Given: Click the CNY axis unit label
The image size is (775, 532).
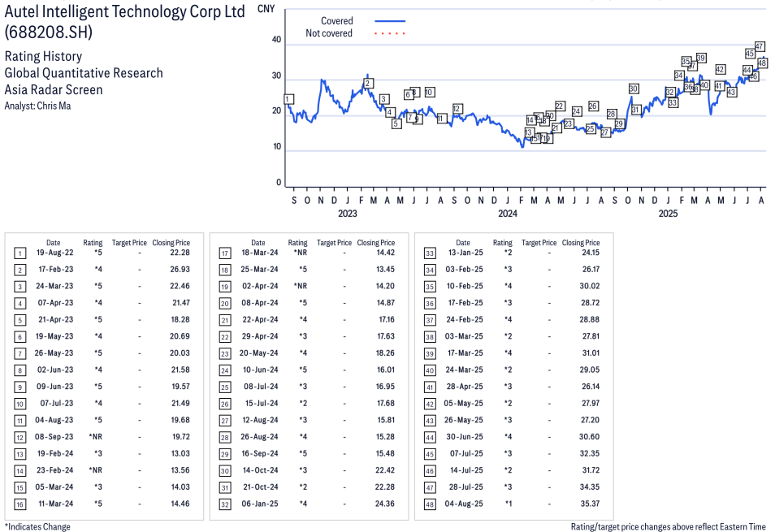Looking at the screenshot, I should pos(266,9).
